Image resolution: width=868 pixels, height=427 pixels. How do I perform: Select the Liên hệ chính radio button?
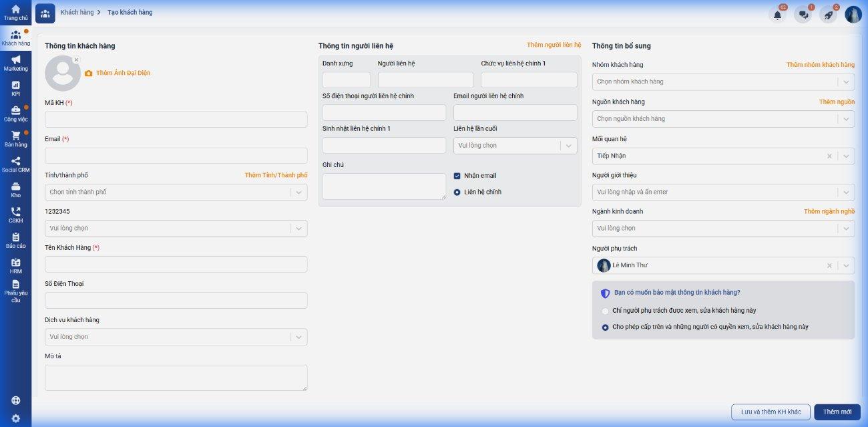pyautogui.click(x=457, y=192)
